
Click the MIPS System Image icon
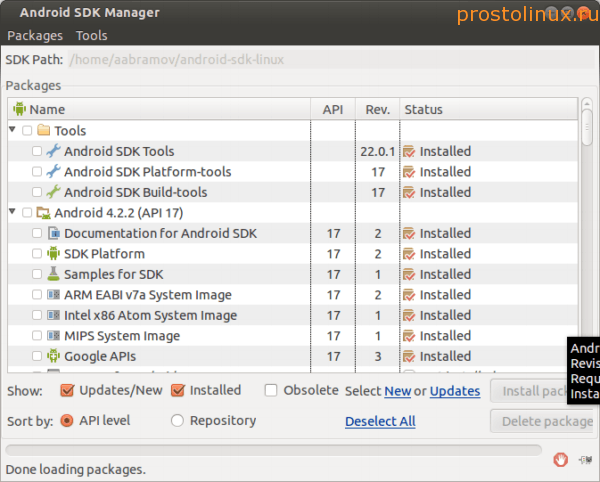point(53,335)
